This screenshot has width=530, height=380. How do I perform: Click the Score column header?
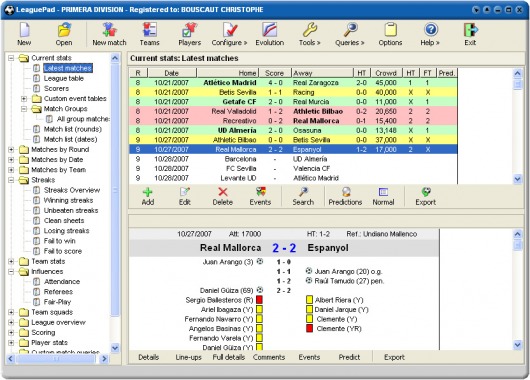click(274, 73)
